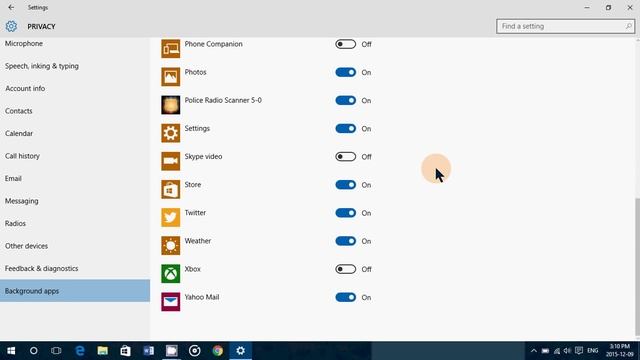This screenshot has width=640, height=360.
Task: Click the battery icon in system tray
Action: (x=545, y=351)
